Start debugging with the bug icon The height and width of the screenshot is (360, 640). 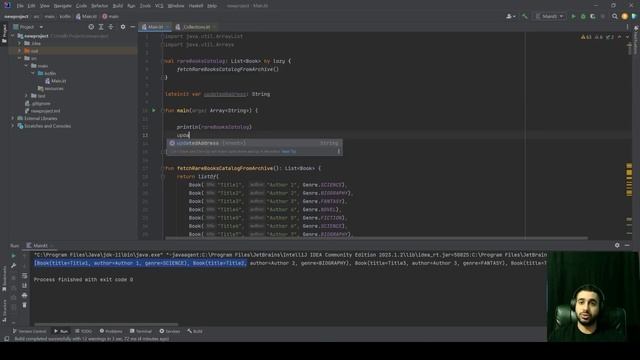(x=583, y=16)
